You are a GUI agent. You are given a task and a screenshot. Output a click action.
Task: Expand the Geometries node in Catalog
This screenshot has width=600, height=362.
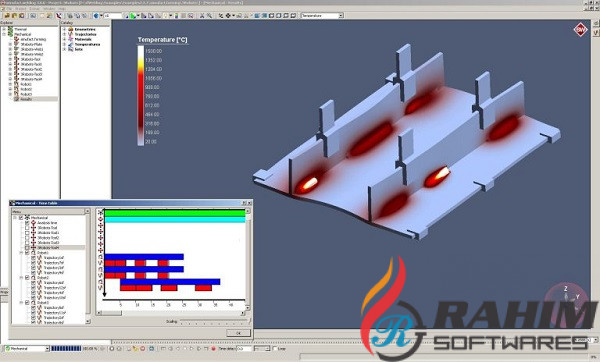tap(64, 29)
